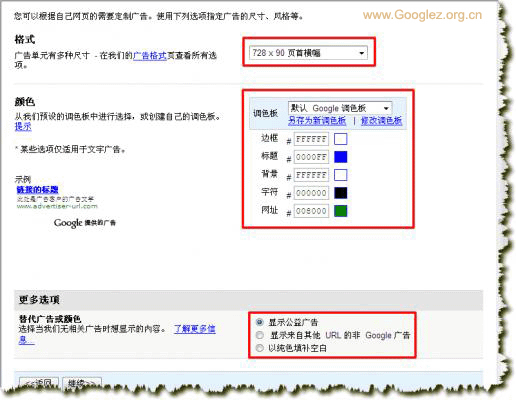Screen dimensions: 516x400
Task: Click the 网址 008000 hex input field
Action: click(x=311, y=211)
